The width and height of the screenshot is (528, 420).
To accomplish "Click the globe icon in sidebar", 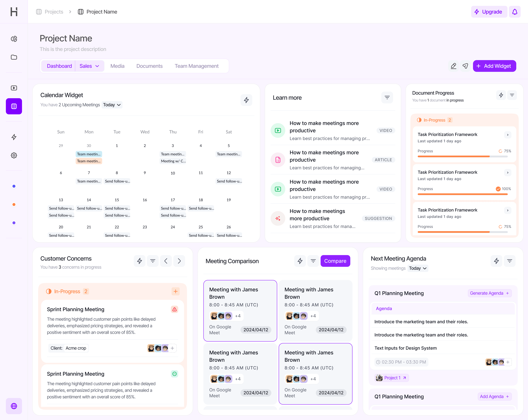I will 14,406.
